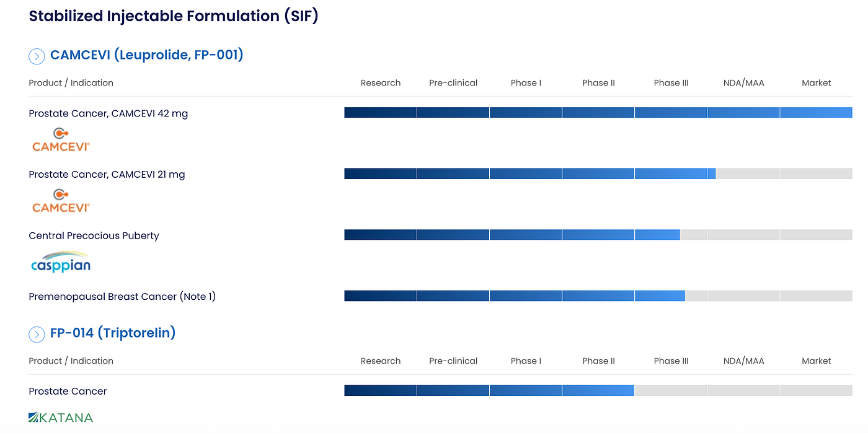Screen dimensions: 868x433
Task: Click the chevron circle icon beside FP-014 heading
Action: tap(37, 335)
